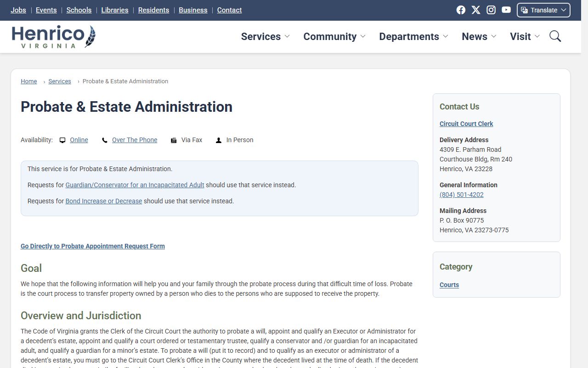Click the Over The Phone handset icon
The width and height of the screenshot is (588, 368).
(x=105, y=140)
